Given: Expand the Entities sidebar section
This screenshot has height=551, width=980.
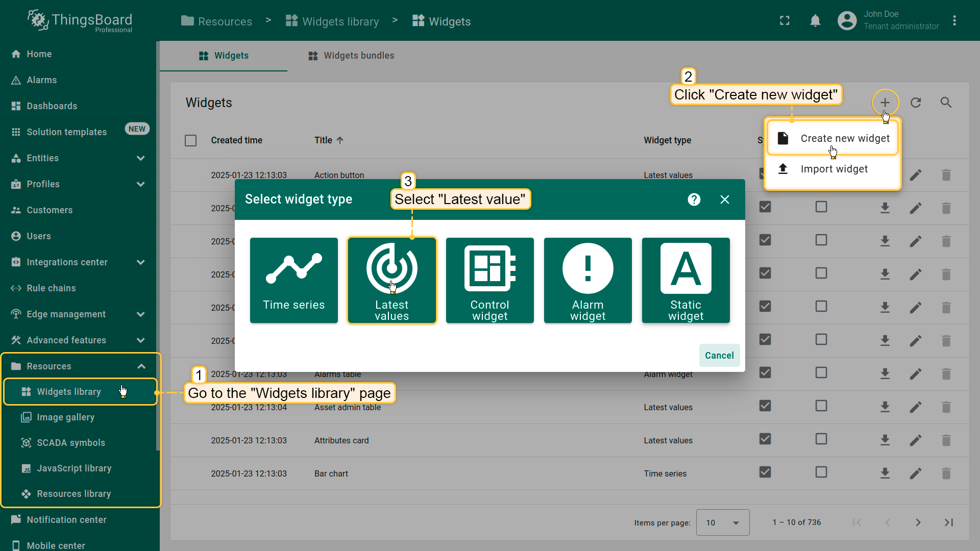Looking at the screenshot, I should click(x=141, y=158).
